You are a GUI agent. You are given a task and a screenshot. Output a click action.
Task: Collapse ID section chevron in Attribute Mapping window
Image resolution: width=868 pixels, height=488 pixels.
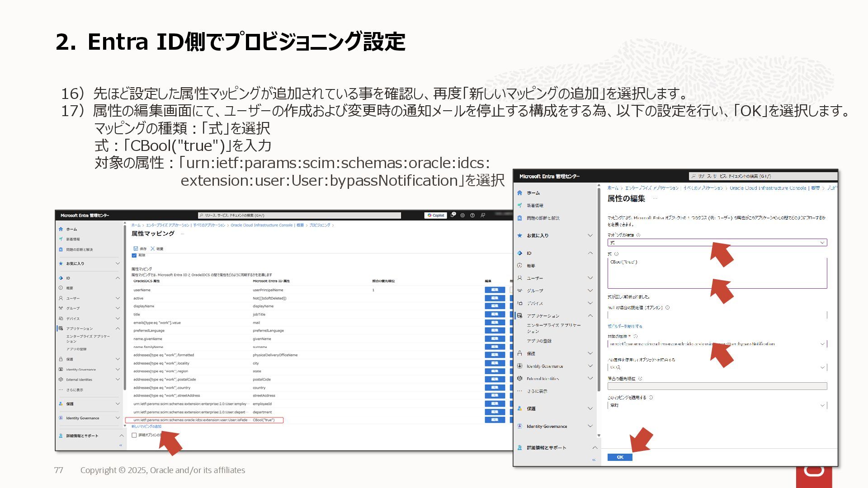click(118, 278)
